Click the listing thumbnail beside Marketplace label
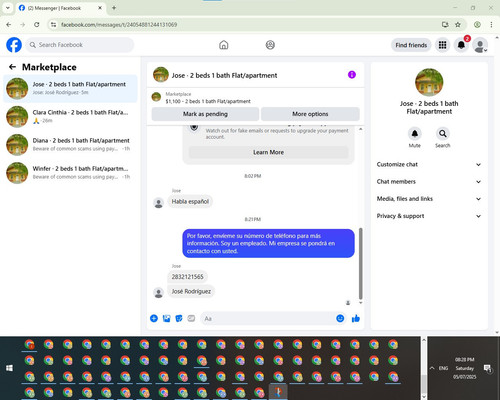Screen dimensions: 500x400 pos(156,97)
